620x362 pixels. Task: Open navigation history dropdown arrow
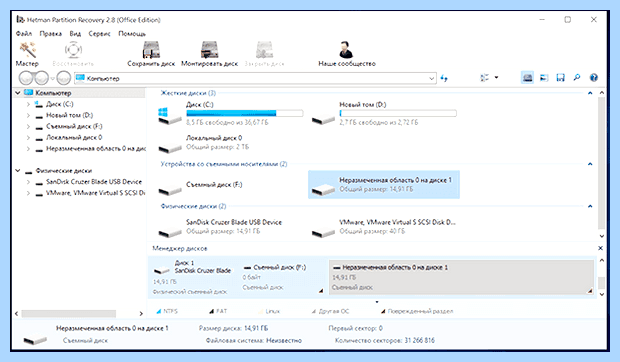[x=52, y=78]
